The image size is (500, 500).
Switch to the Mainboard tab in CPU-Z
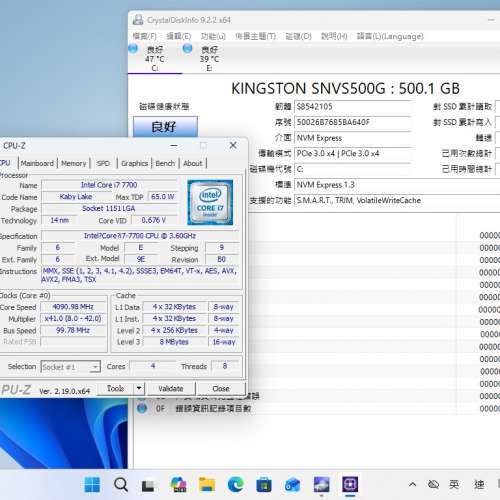pyautogui.click(x=37, y=163)
